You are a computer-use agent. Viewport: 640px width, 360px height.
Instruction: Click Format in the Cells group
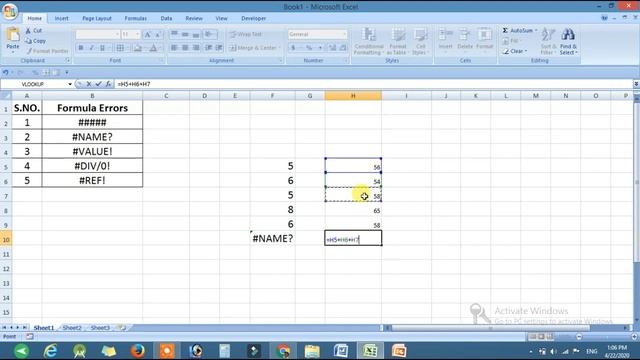pyautogui.click(x=484, y=39)
